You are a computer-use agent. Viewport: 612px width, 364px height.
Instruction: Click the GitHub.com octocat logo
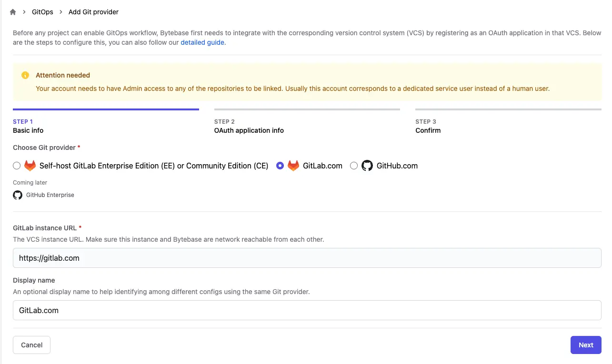367,166
